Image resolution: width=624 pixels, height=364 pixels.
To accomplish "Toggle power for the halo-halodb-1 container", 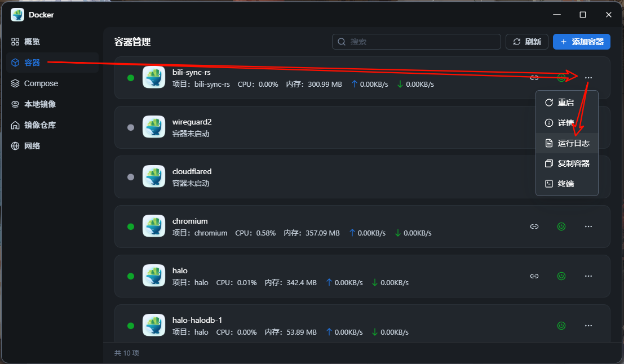I will coord(561,326).
